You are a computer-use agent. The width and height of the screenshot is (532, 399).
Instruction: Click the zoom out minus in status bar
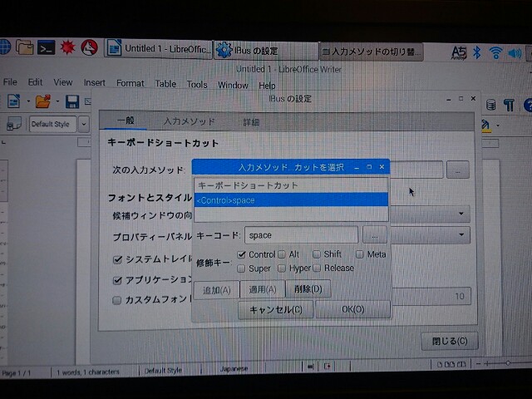pyautogui.click(x=479, y=364)
